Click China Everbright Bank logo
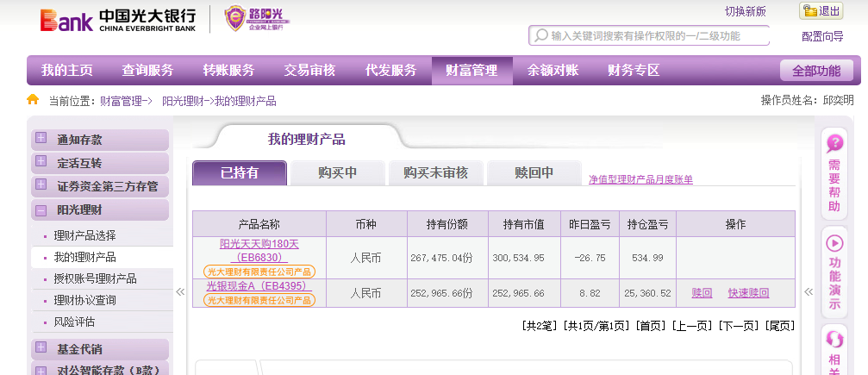 pyautogui.click(x=117, y=19)
